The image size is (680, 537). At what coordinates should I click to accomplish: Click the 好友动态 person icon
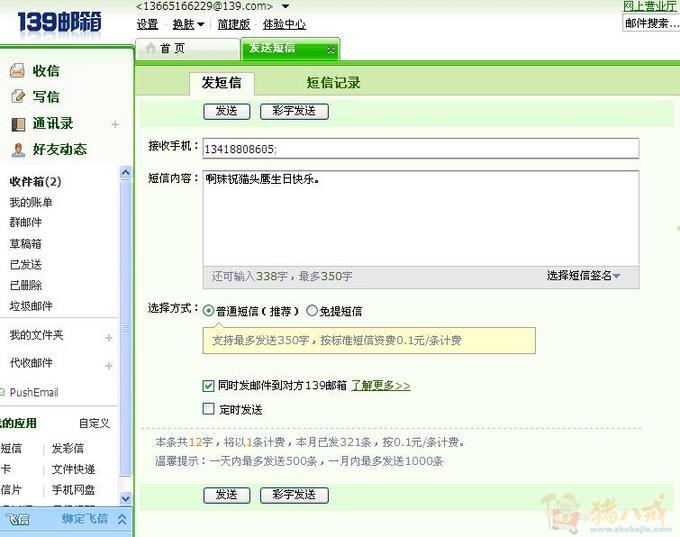pyautogui.click(x=18, y=150)
